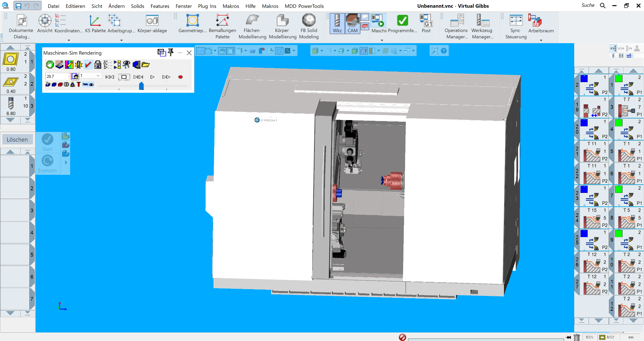The width and height of the screenshot is (644, 341).
Task: Open dropdown next to green solid cube icon
Action: (322, 51)
